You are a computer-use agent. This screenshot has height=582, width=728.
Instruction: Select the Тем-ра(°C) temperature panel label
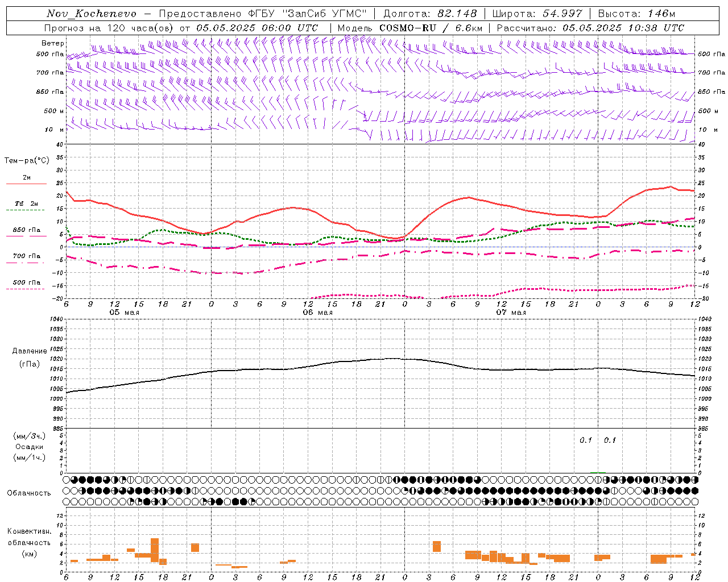(27, 161)
